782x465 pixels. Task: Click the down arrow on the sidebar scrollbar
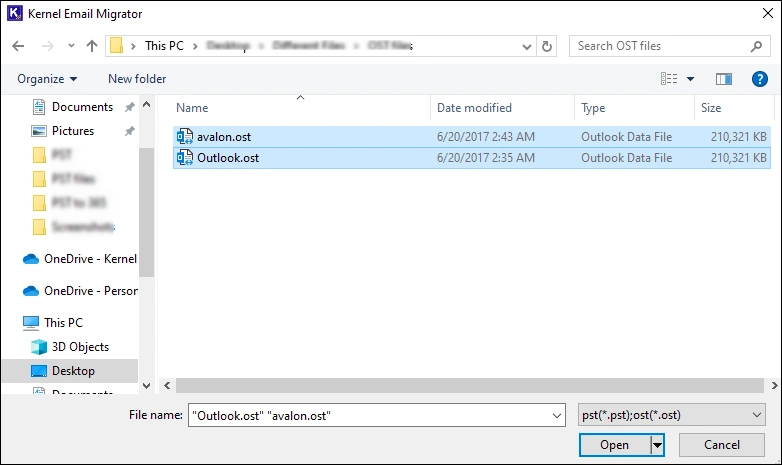point(146,386)
